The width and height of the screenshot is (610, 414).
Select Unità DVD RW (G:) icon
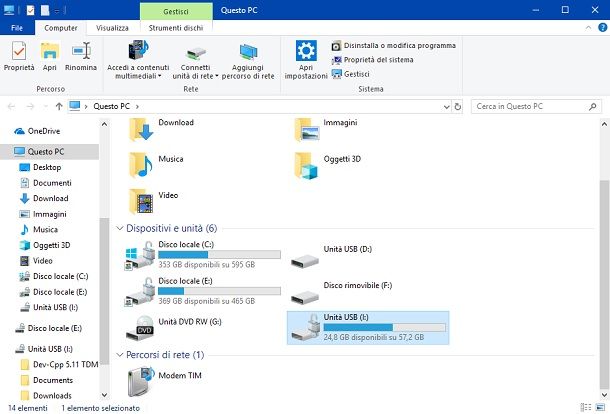coord(140,328)
